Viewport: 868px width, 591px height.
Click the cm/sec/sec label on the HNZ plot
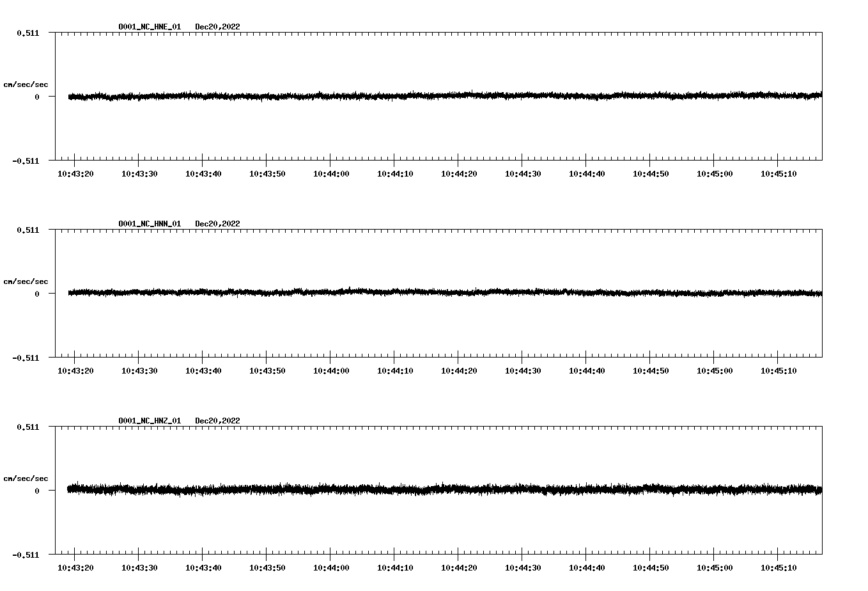point(26,478)
